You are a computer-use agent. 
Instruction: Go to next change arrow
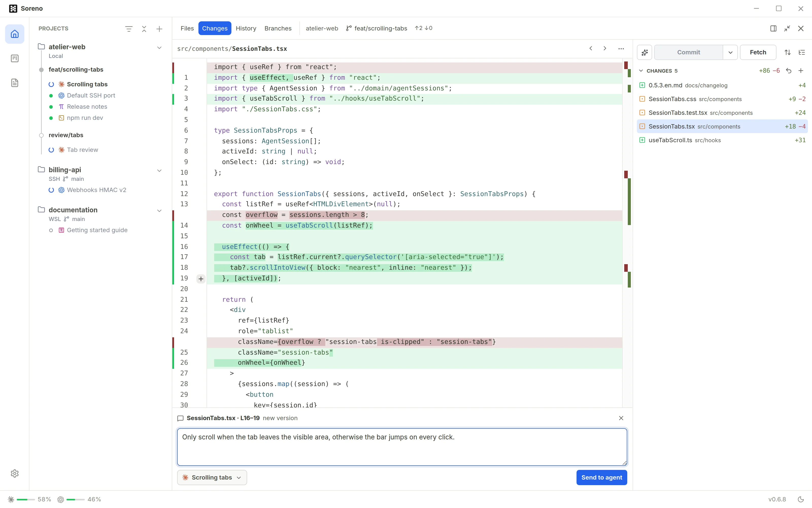click(x=605, y=48)
